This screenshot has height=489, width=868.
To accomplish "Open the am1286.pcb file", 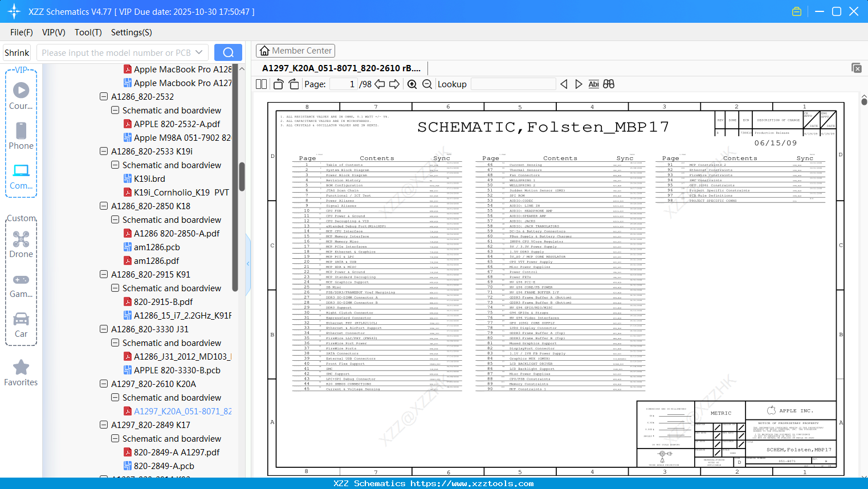I will pyautogui.click(x=157, y=247).
